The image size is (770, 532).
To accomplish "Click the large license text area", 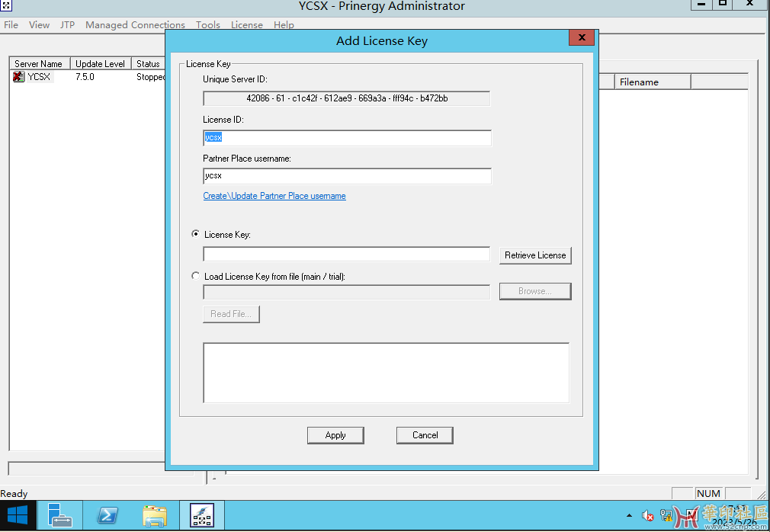I will pyautogui.click(x=386, y=373).
